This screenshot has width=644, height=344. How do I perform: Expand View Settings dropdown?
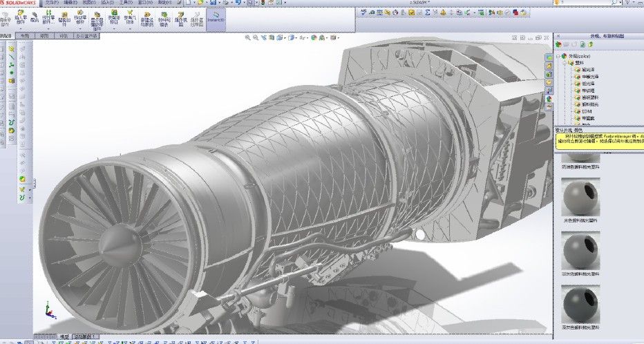[339, 38]
